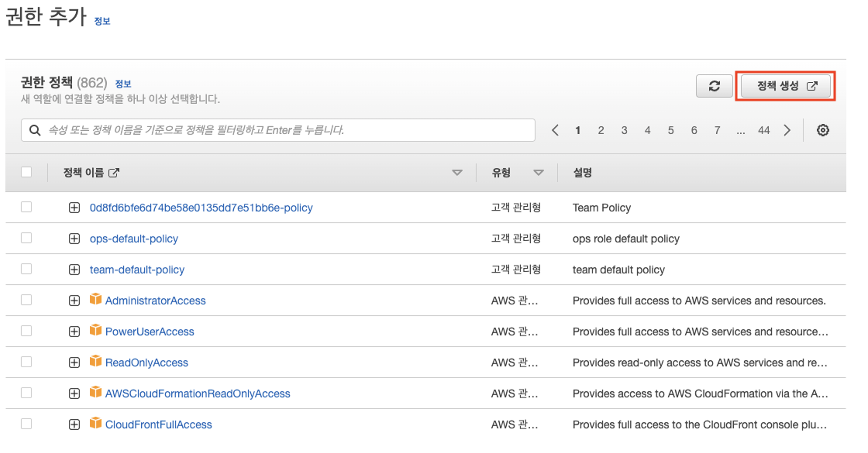Image resolution: width=868 pixels, height=453 pixels.
Task: Jump to page 44
Action: pyautogui.click(x=764, y=130)
